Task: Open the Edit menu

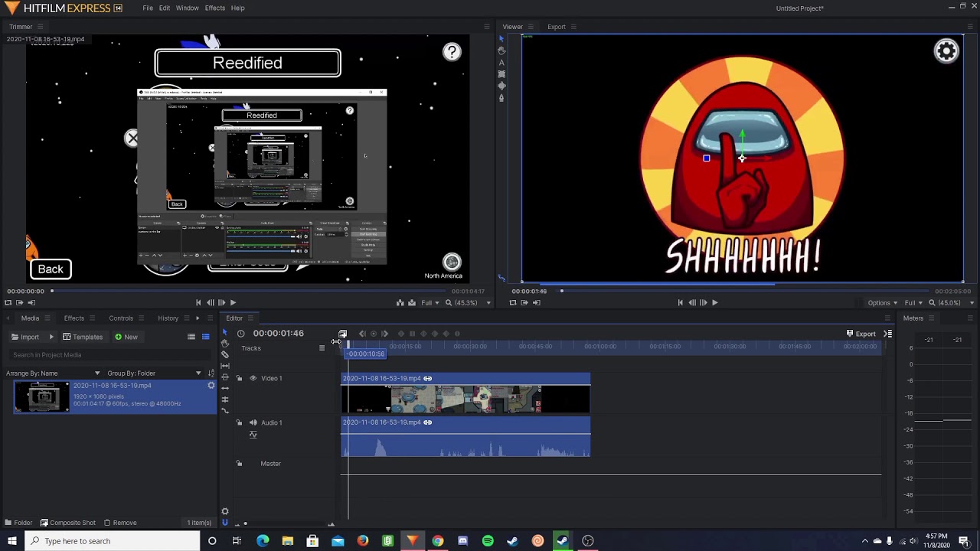Action: [165, 8]
